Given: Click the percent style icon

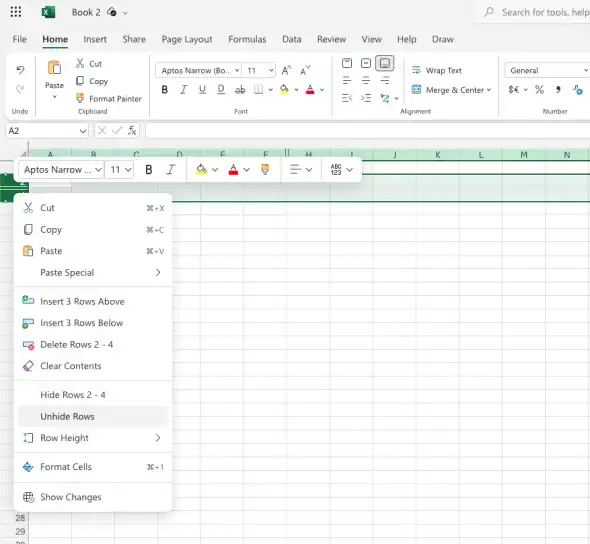Looking at the screenshot, I should pyautogui.click(x=539, y=90).
